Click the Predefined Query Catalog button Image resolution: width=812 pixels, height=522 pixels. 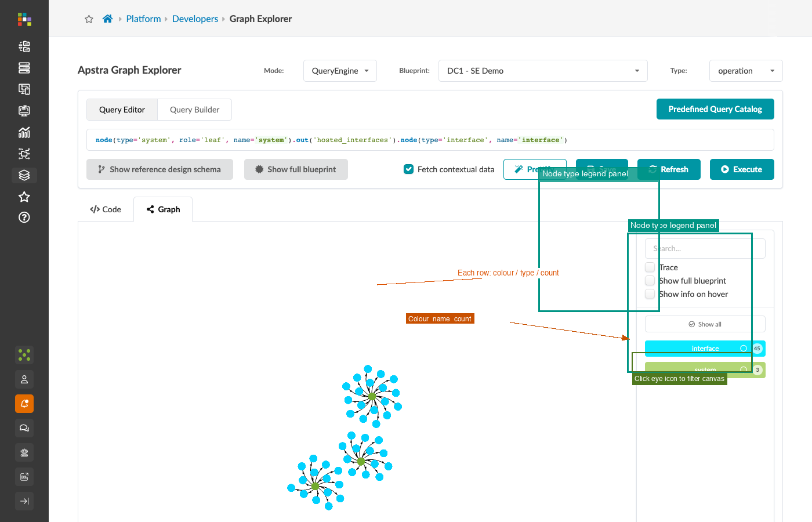[715, 109]
